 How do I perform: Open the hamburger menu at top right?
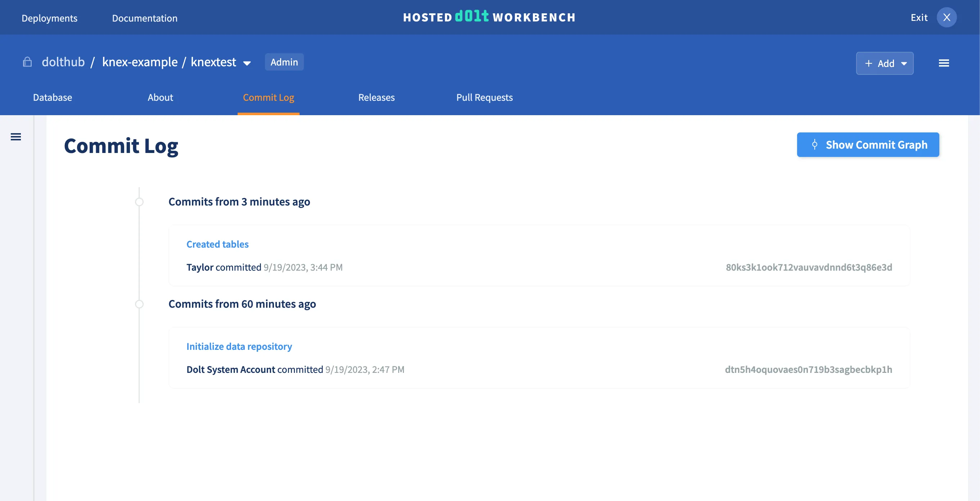click(944, 63)
